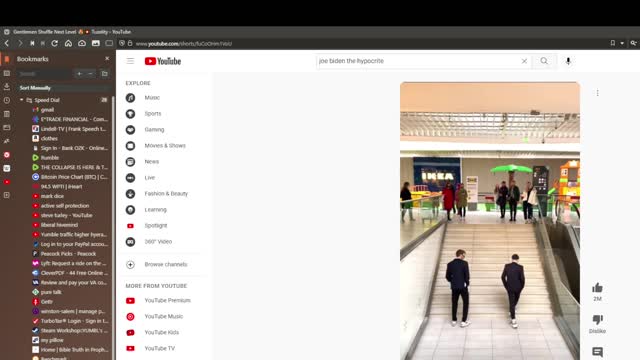Screen dimensions: 640x360
Task: Open News in the Explore list
Action: [151, 162]
